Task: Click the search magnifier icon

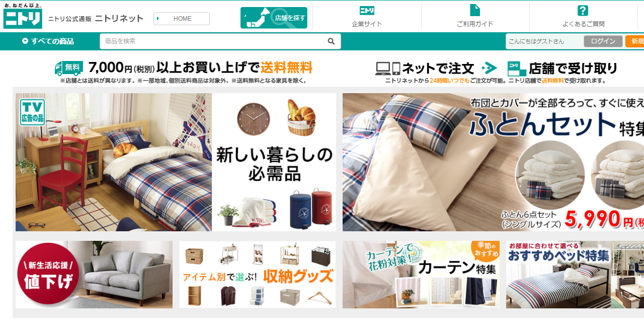Action: point(331,41)
